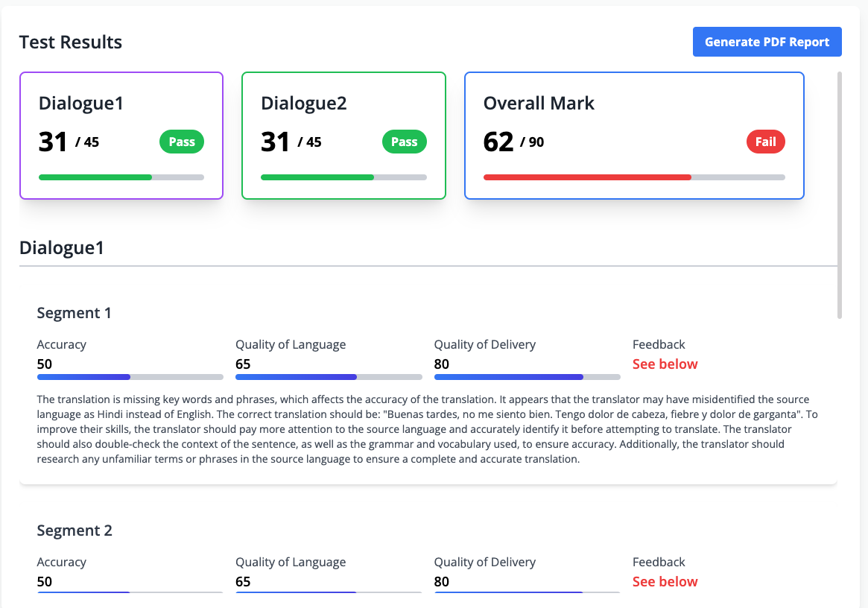Viewport: 868px width, 608px height.
Task: Click Segment 1 Accuracy progress bar
Action: 130,377
